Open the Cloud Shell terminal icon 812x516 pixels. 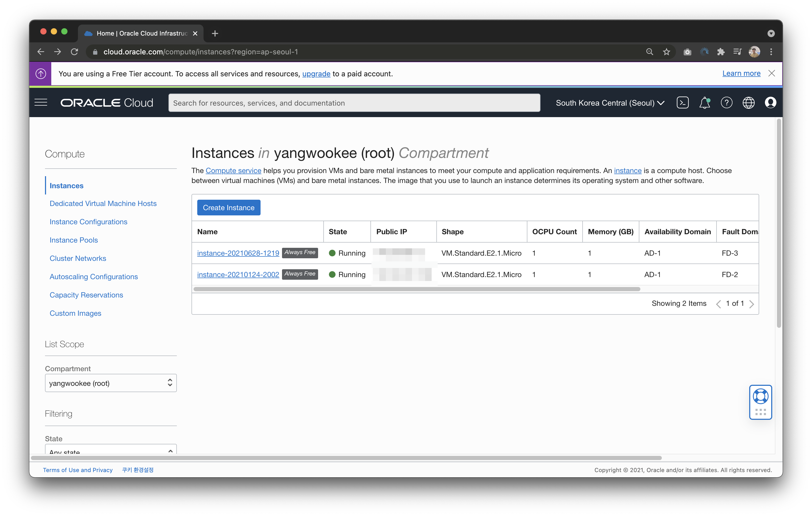point(682,103)
